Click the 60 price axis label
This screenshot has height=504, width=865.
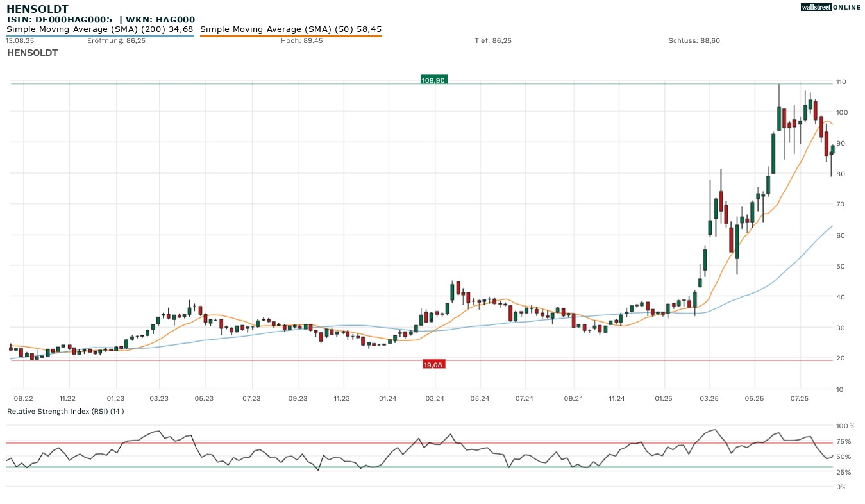[841, 236]
